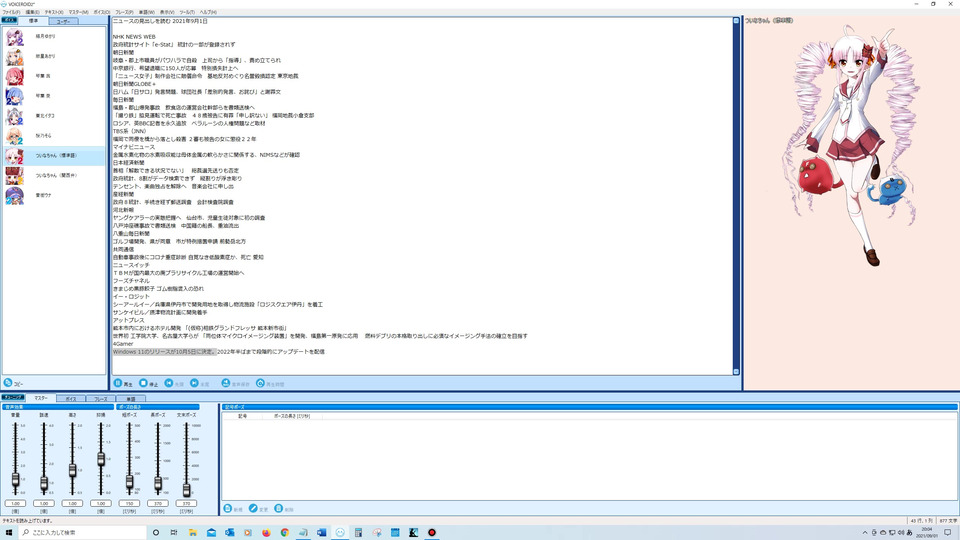This screenshot has width=960, height=540.
Task: Switch to the ユーザー voice preset tab
Action: [63, 21]
